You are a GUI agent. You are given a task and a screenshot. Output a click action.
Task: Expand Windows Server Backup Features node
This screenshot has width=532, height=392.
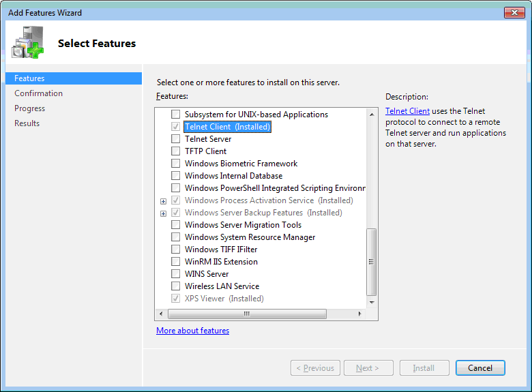(163, 213)
